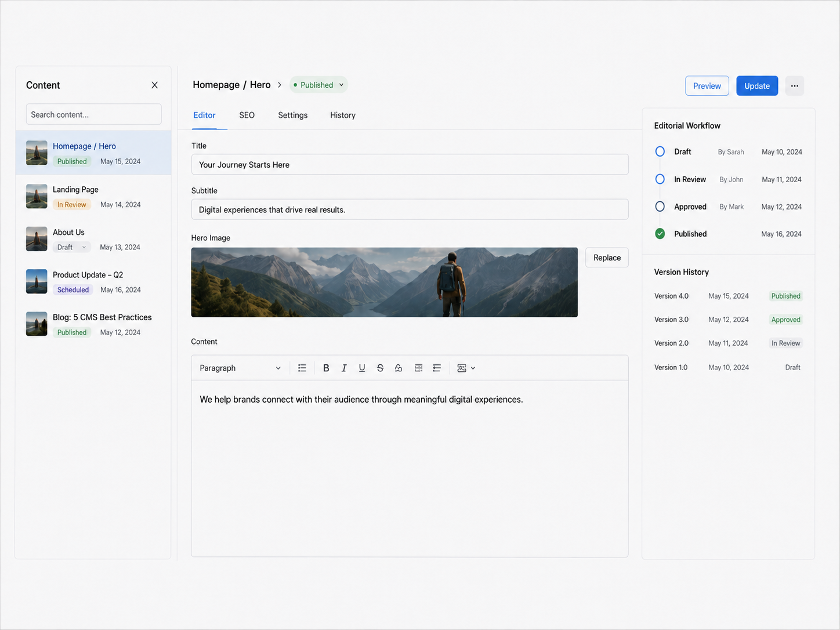Open Version 1.0 in Version History
840x630 pixels.
[728, 367]
